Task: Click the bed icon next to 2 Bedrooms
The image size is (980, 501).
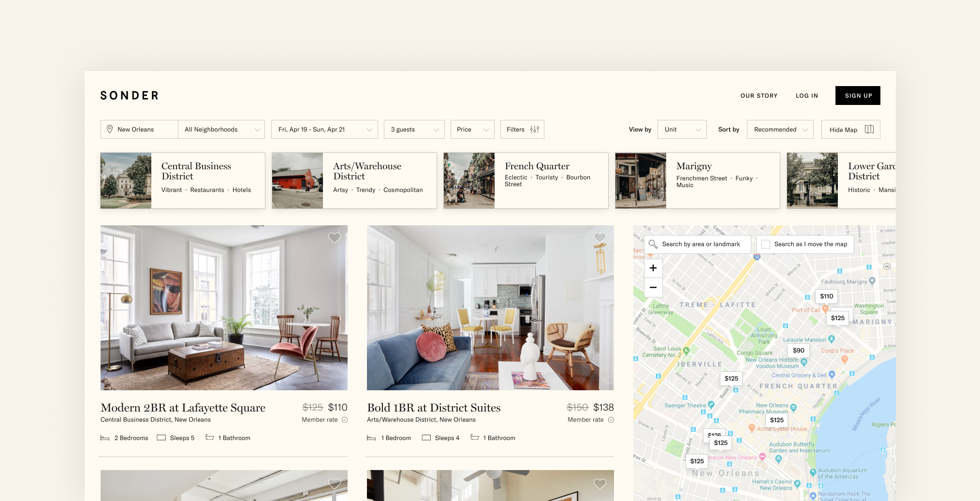Action: click(105, 438)
